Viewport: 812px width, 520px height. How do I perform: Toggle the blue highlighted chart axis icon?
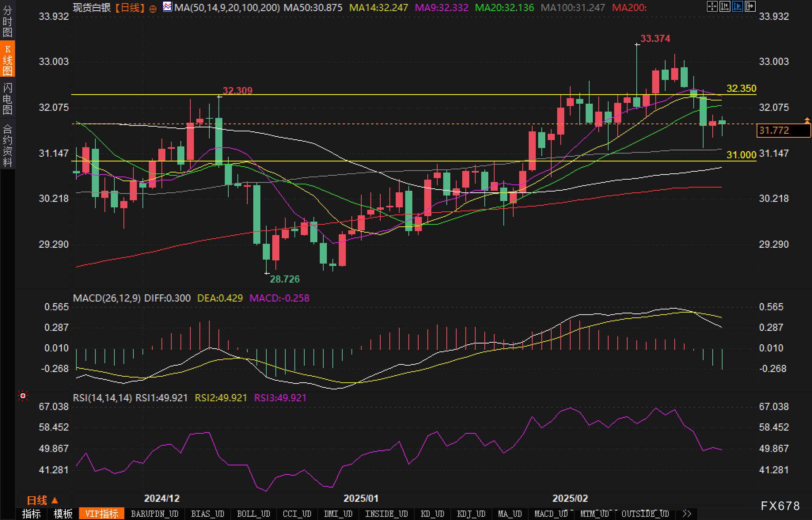pos(737,6)
